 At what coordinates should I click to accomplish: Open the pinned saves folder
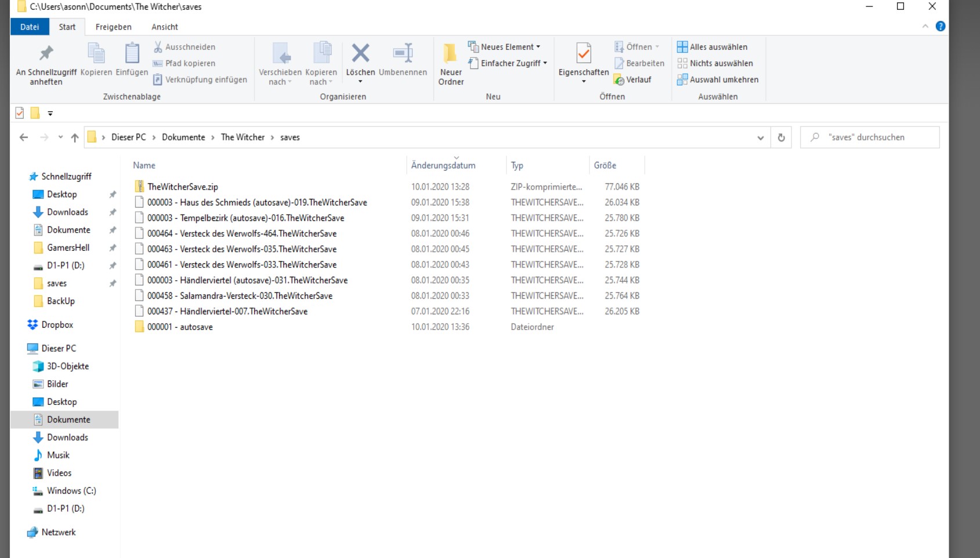[57, 284]
